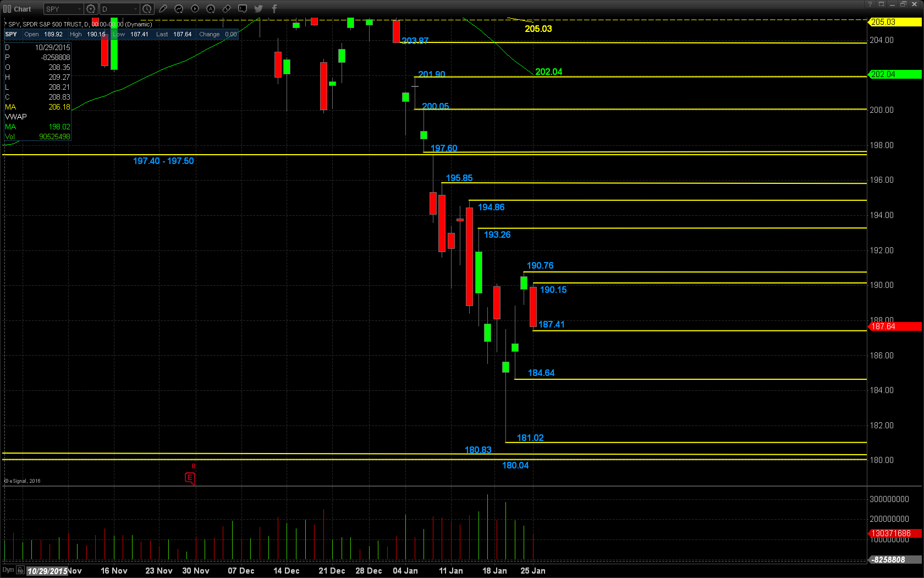The width and height of the screenshot is (924, 578).
Task: Select the 10/29/2015 cursor date label
Action: click(x=47, y=571)
